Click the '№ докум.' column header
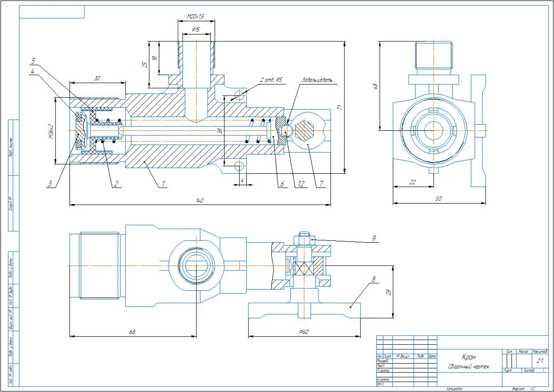The width and height of the screenshot is (554, 392). point(403,357)
